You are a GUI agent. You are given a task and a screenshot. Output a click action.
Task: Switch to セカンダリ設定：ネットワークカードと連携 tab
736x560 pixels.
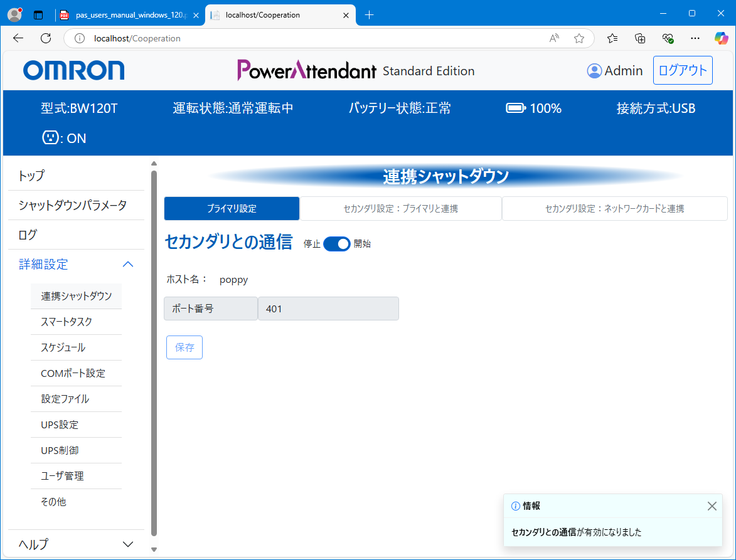point(614,209)
